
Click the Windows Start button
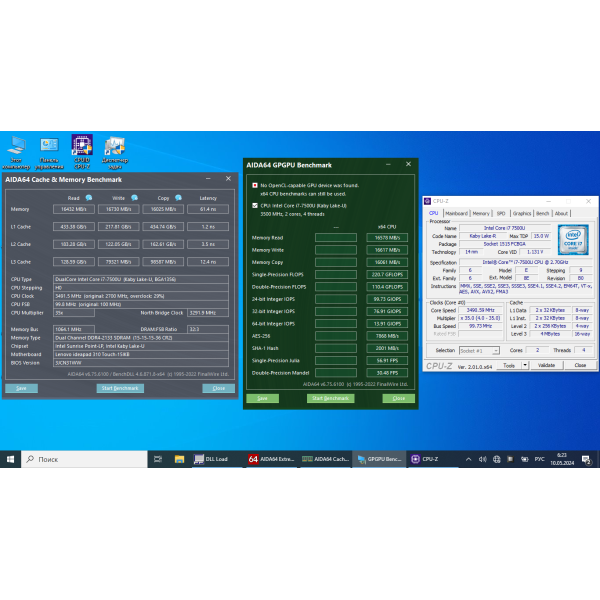pos(10,459)
